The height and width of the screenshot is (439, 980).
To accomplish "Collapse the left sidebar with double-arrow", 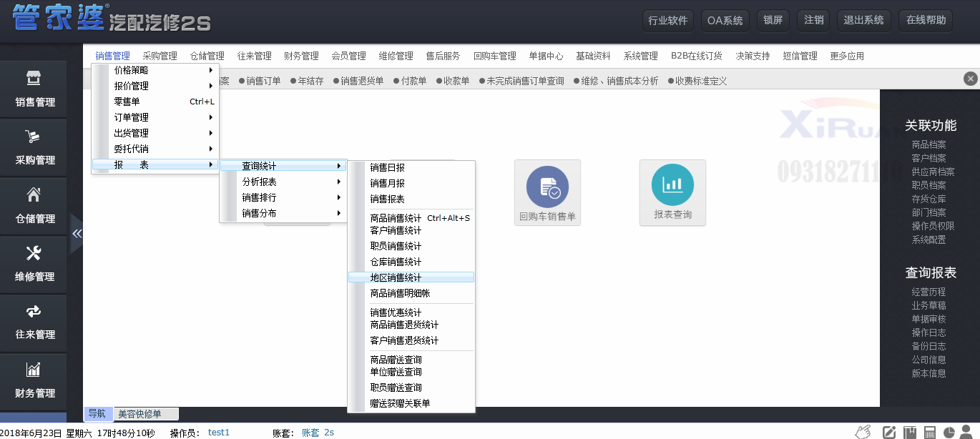I will point(77,234).
